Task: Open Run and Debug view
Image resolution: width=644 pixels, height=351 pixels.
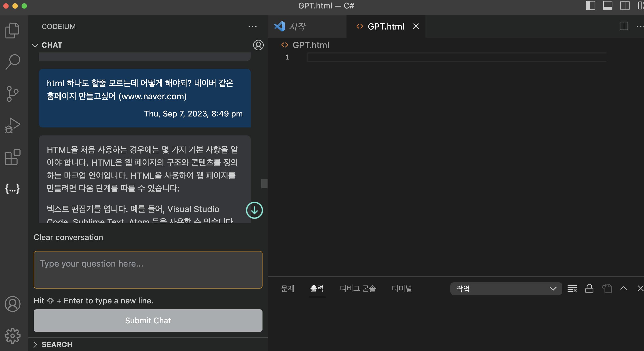Action: [12, 125]
